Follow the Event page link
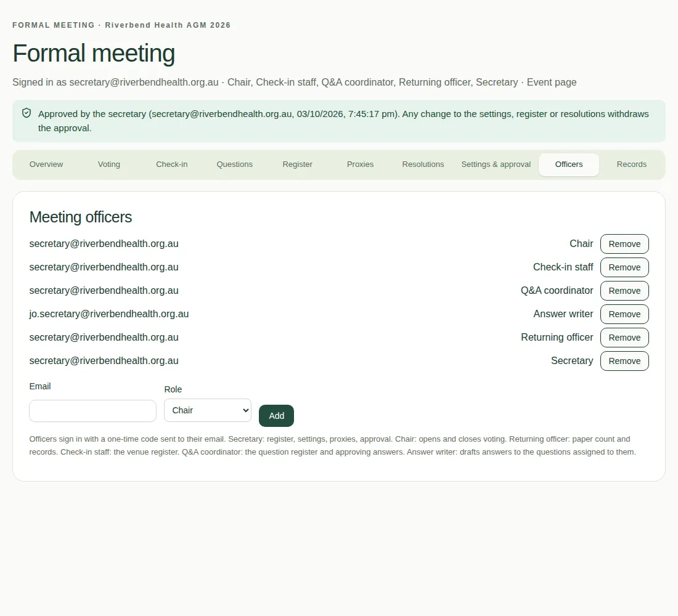The image size is (678, 616). point(551,82)
